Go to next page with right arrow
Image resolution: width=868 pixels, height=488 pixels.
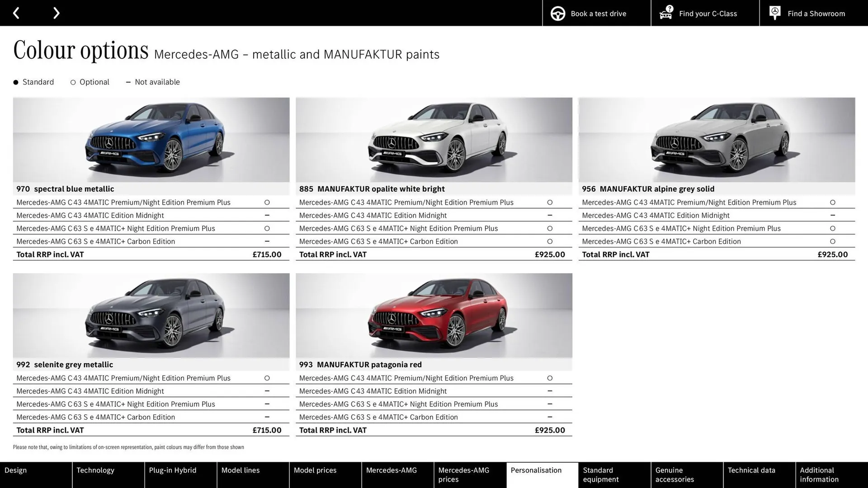(x=56, y=13)
